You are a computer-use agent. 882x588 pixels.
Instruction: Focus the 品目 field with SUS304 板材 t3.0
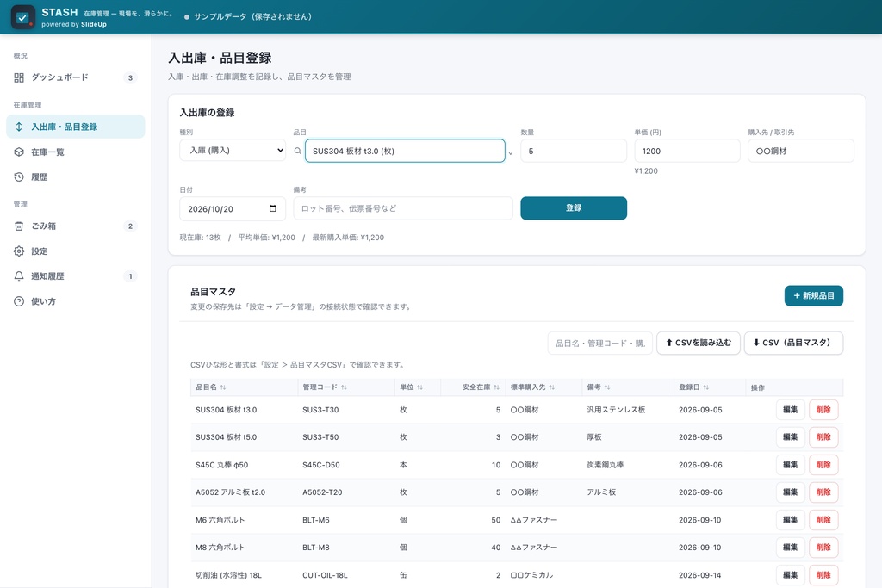coord(405,151)
